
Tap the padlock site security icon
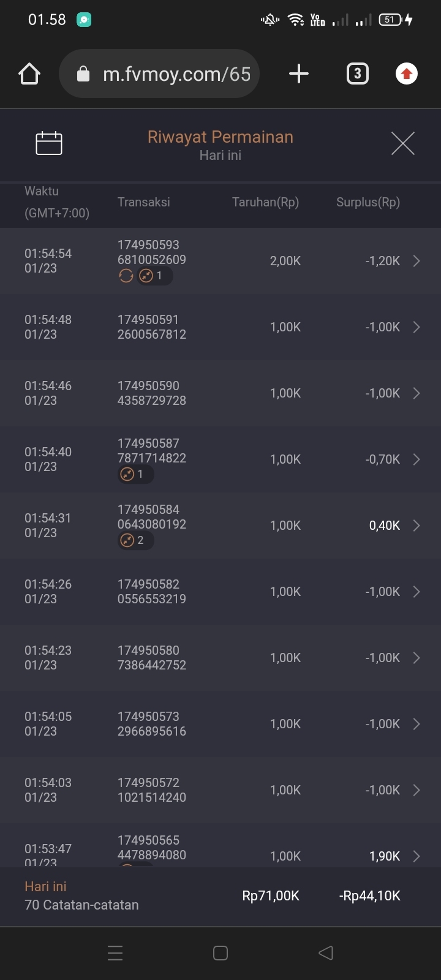(x=83, y=74)
